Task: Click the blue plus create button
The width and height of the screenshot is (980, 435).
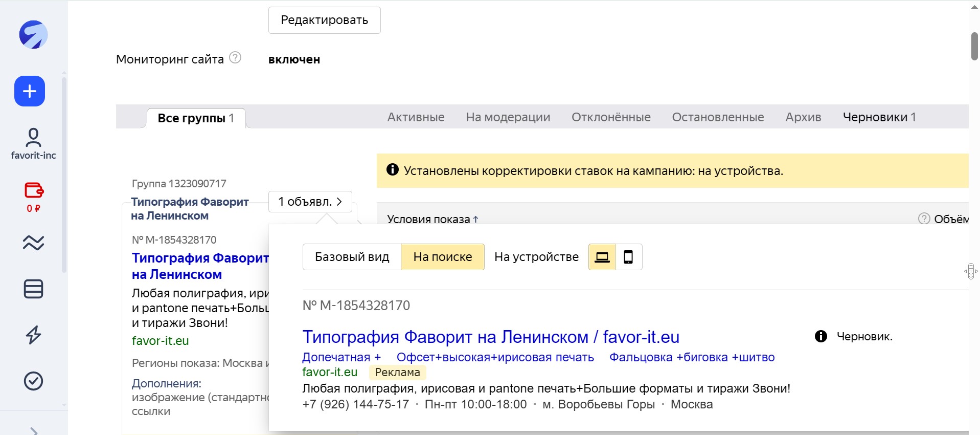Action: click(30, 91)
